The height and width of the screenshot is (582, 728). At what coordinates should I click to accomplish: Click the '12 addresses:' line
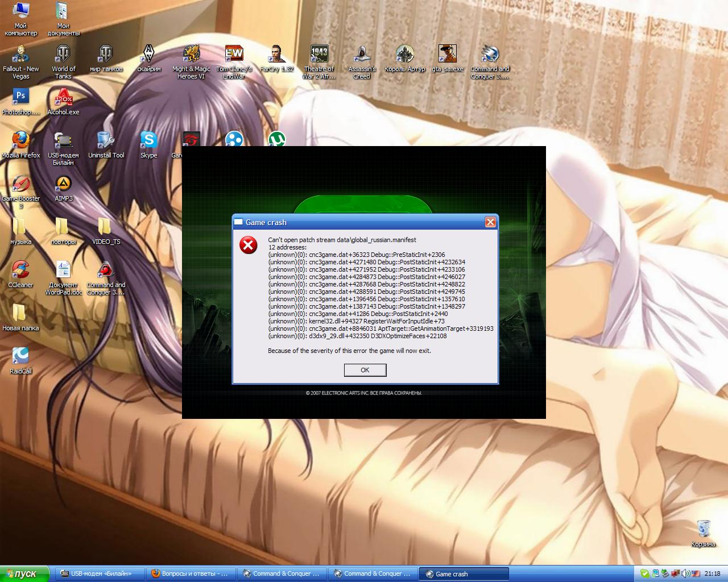(287, 247)
